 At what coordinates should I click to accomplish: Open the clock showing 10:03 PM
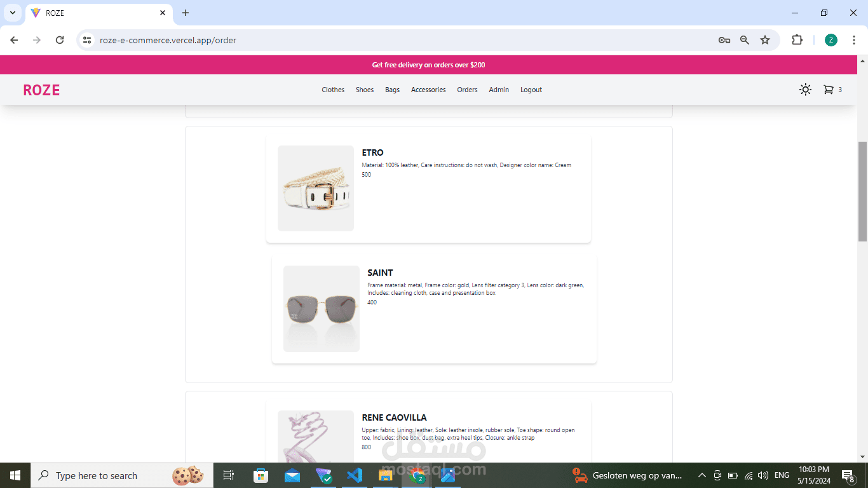[814, 475]
